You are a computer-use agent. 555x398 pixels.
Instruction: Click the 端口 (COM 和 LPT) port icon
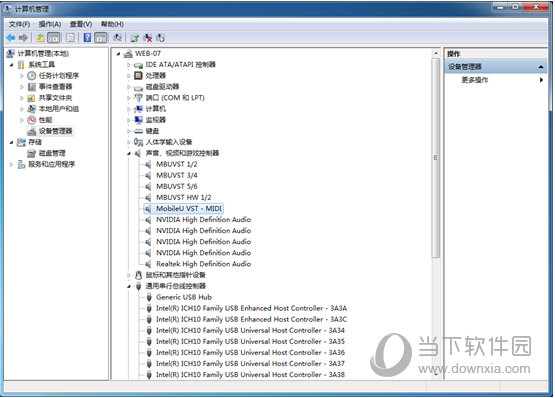pos(138,98)
